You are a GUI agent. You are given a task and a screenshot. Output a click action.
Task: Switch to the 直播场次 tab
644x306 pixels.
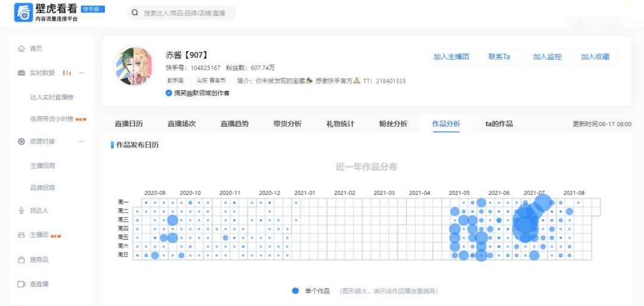click(181, 124)
